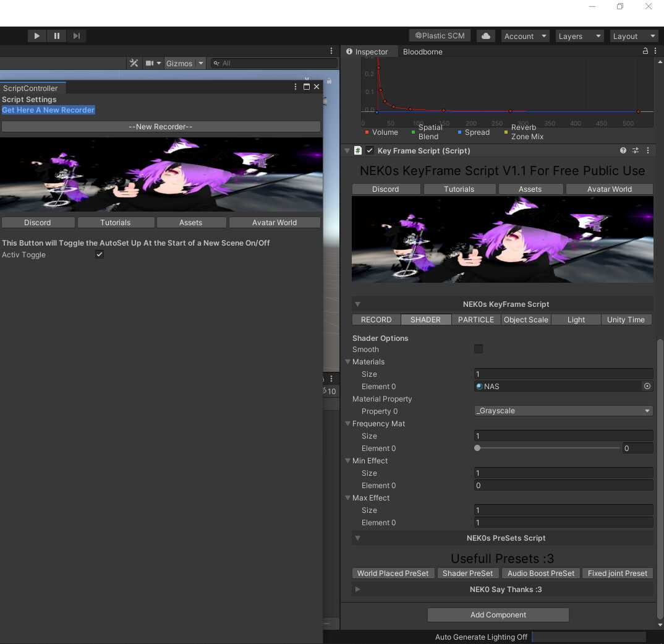Switch to the PARTICLE tab
This screenshot has width=664, height=644.
(475, 320)
